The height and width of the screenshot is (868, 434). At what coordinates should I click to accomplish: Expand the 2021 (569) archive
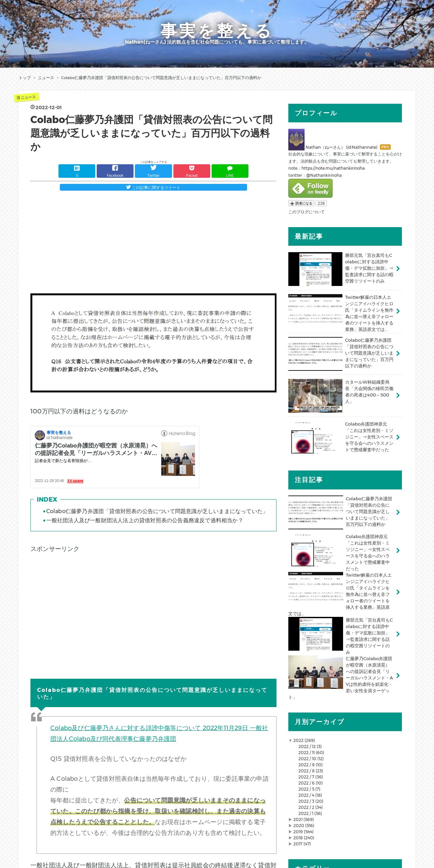tap(290, 820)
